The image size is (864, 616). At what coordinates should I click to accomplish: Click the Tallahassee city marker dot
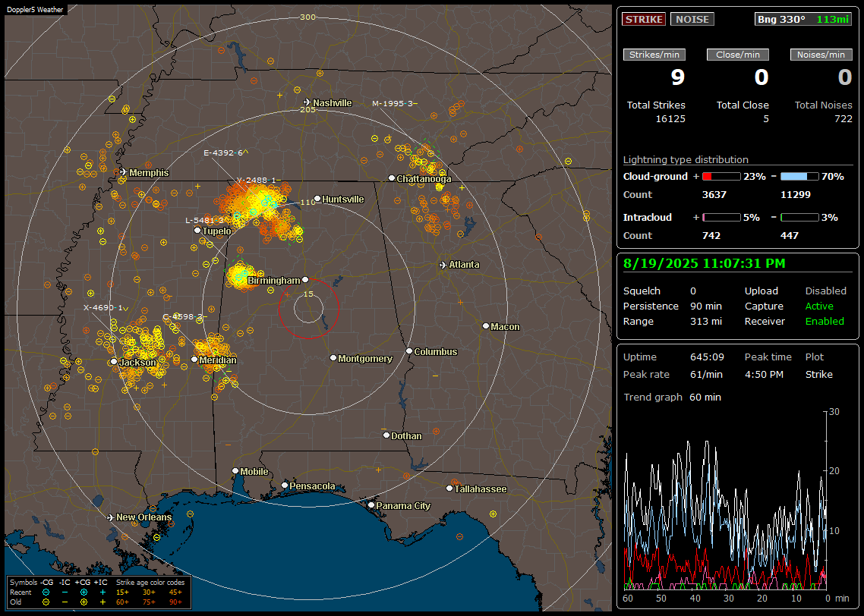click(x=449, y=489)
